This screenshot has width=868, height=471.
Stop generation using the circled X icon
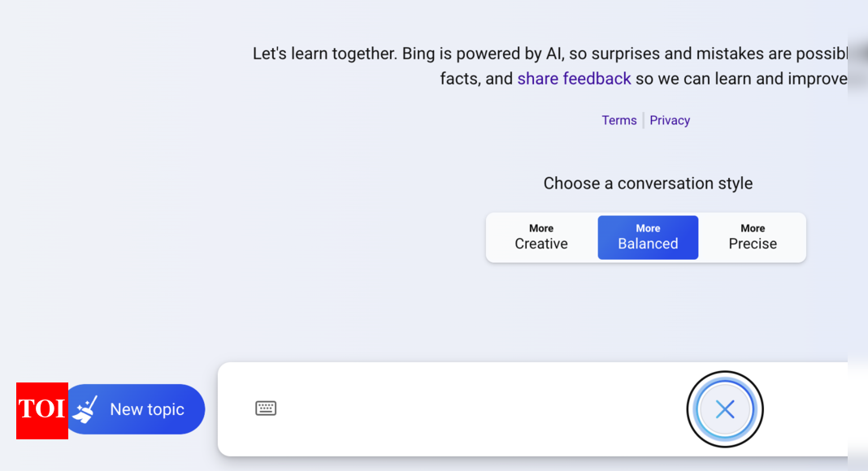click(x=724, y=409)
